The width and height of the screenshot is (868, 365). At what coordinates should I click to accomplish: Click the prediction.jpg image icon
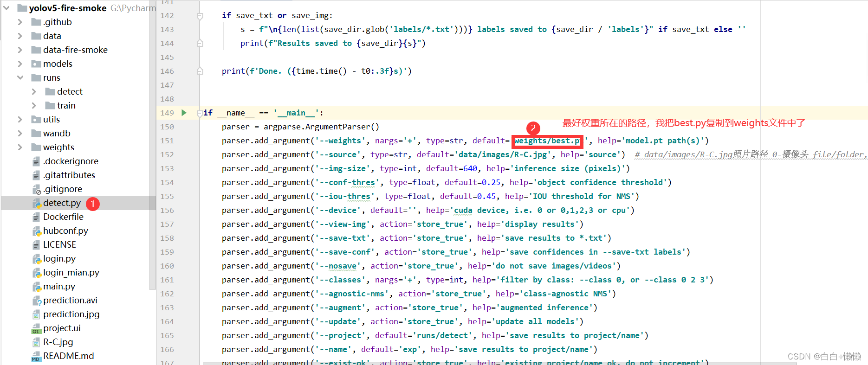(x=36, y=314)
